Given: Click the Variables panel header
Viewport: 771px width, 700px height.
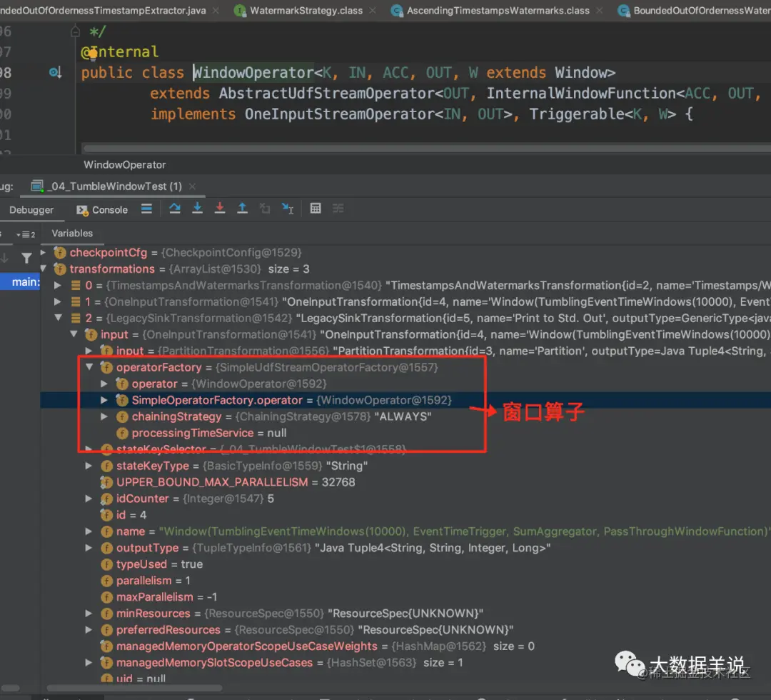Looking at the screenshot, I should click(x=72, y=233).
